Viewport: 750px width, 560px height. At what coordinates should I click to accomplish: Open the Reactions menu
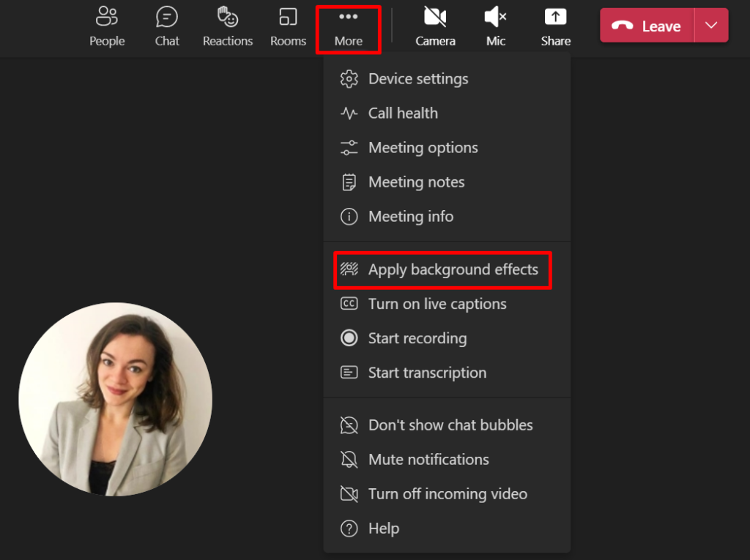[x=228, y=27]
